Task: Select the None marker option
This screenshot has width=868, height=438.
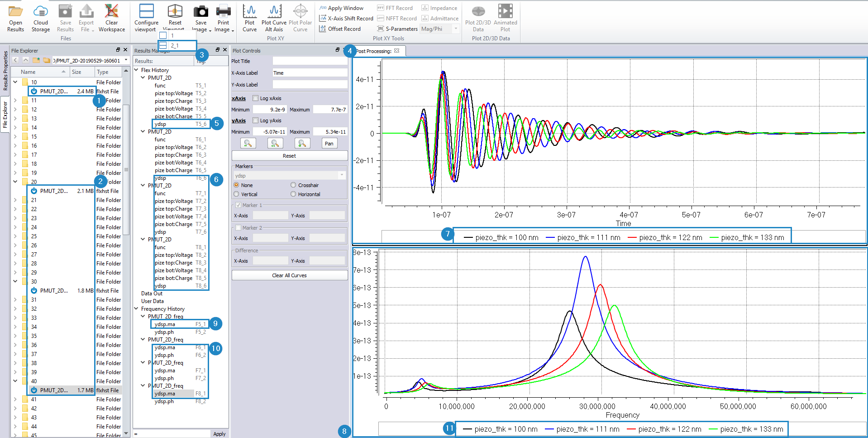Action: click(236, 185)
